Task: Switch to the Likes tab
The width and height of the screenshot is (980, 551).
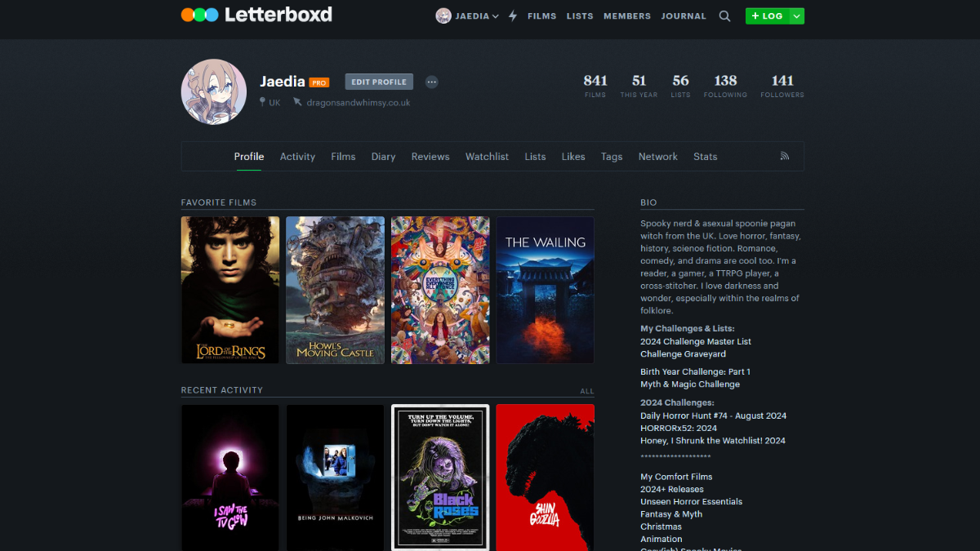Action: coord(573,157)
